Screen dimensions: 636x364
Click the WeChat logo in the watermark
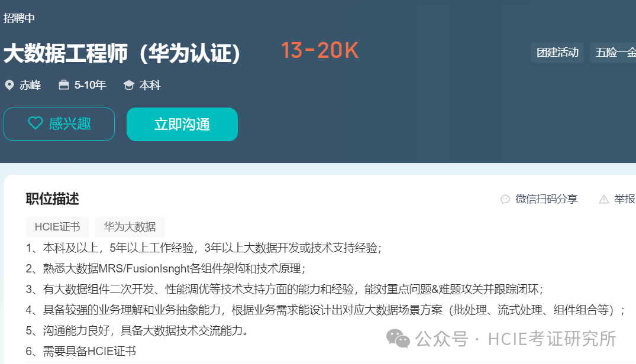(x=398, y=339)
